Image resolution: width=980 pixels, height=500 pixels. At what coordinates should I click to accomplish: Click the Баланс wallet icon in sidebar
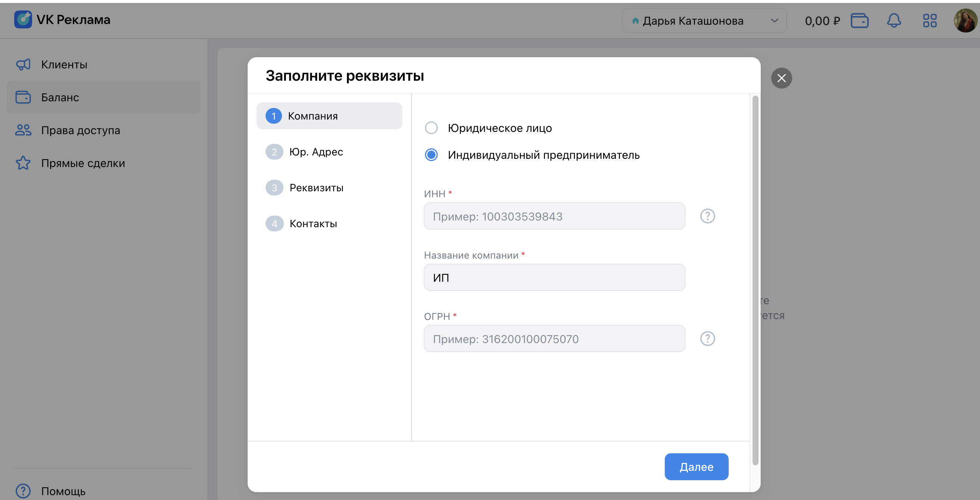[23, 97]
